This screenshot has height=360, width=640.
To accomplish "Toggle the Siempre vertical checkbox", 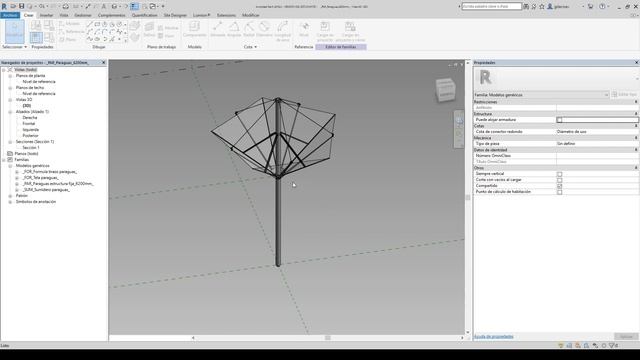I will pyautogui.click(x=560, y=174).
